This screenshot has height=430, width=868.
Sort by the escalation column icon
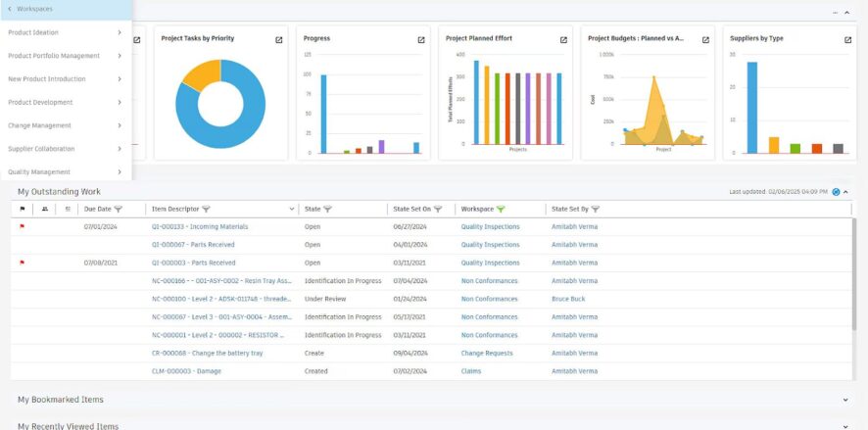coord(68,210)
